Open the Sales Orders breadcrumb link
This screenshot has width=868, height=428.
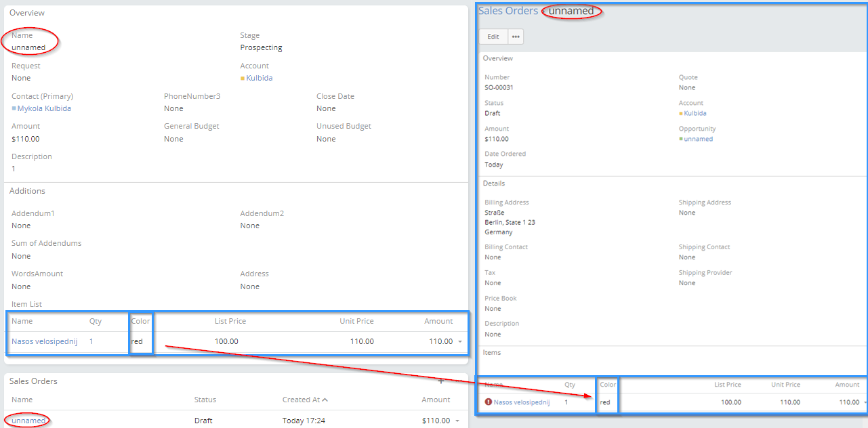[508, 11]
